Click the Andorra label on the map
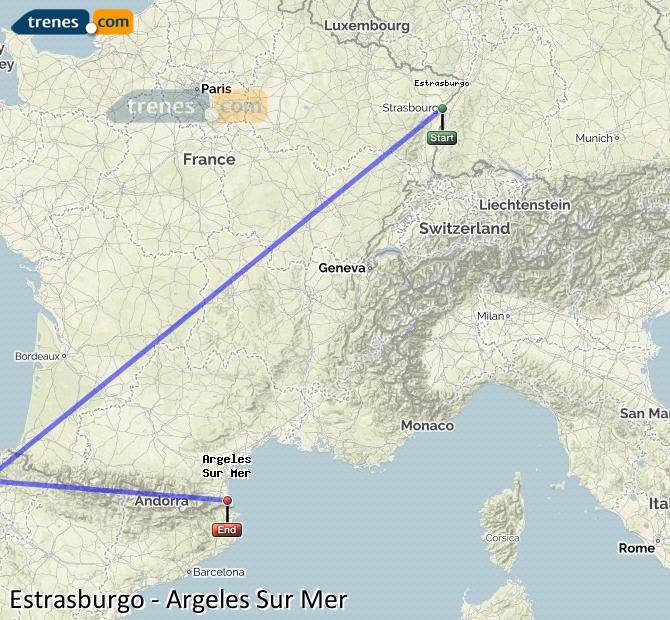This screenshot has width=670, height=620. (x=162, y=501)
